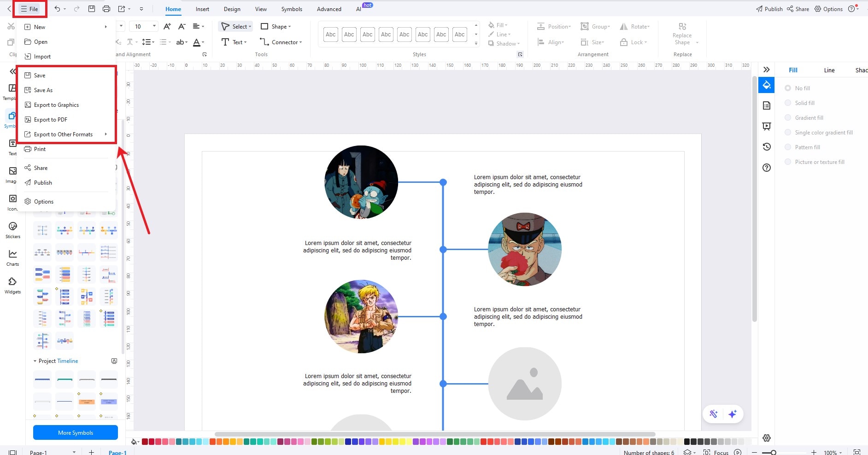Click the Undo arrow icon
Image resolution: width=868 pixels, height=455 pixels.
(57, 9)
